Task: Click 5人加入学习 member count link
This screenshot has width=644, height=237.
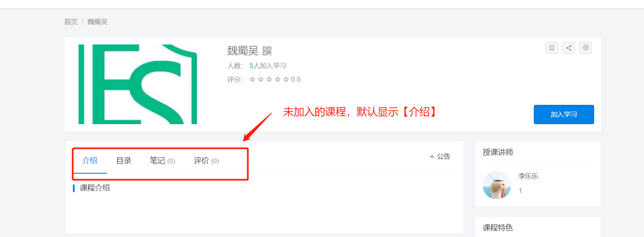Action: pyautogui.click(x=268, y=65)
